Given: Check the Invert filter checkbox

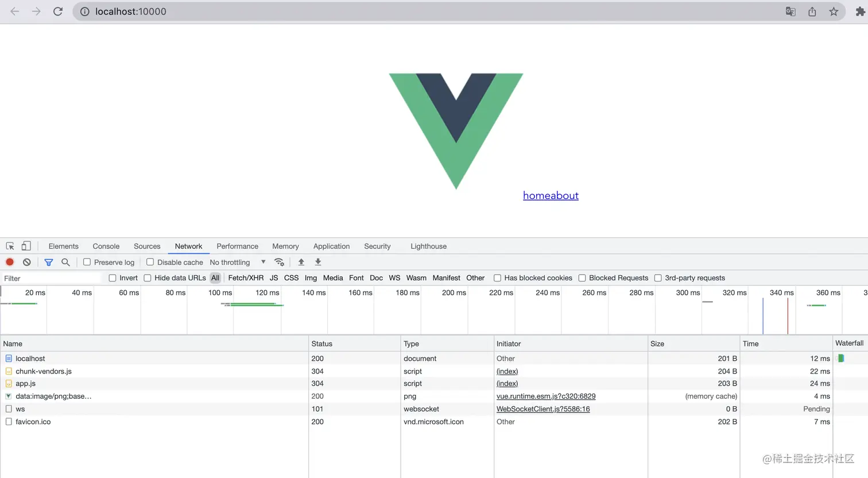Looking at the screenshot, I should pos(113,278).
